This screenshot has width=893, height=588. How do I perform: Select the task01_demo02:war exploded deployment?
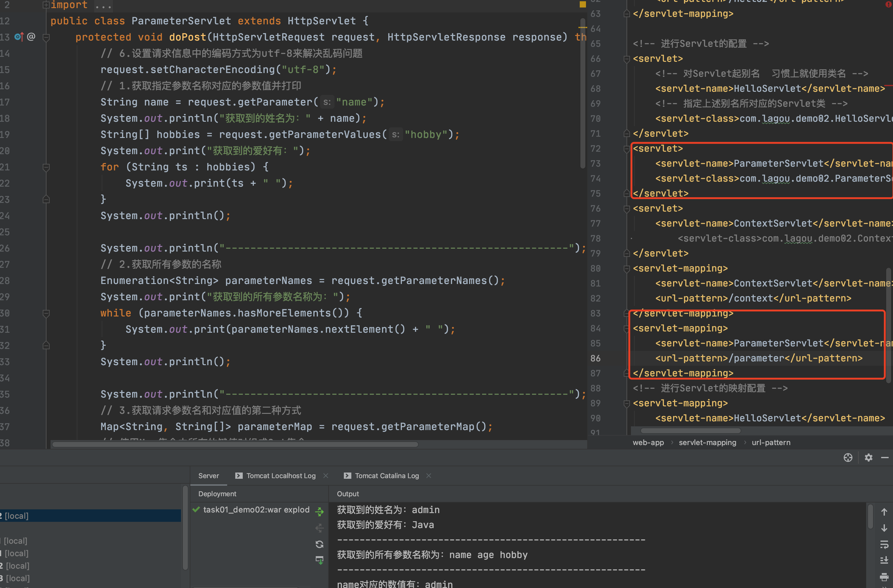[256, 510]
